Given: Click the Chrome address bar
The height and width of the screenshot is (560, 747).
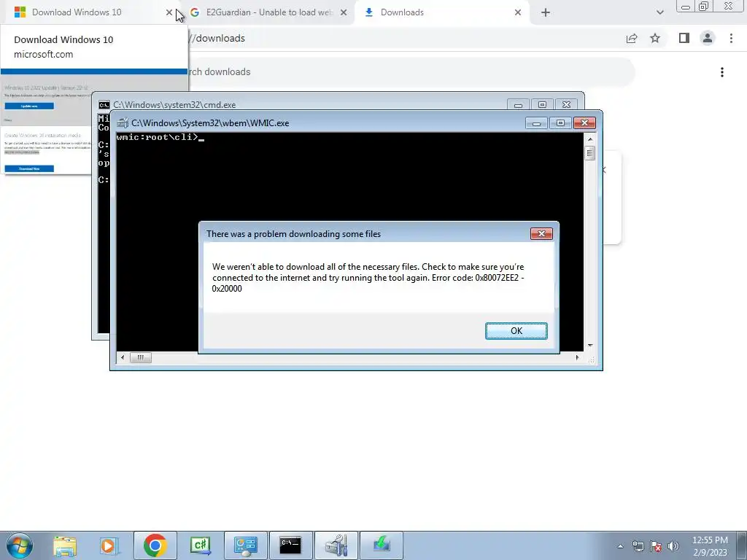Looking at the screenshot, I should coord(405,38).
